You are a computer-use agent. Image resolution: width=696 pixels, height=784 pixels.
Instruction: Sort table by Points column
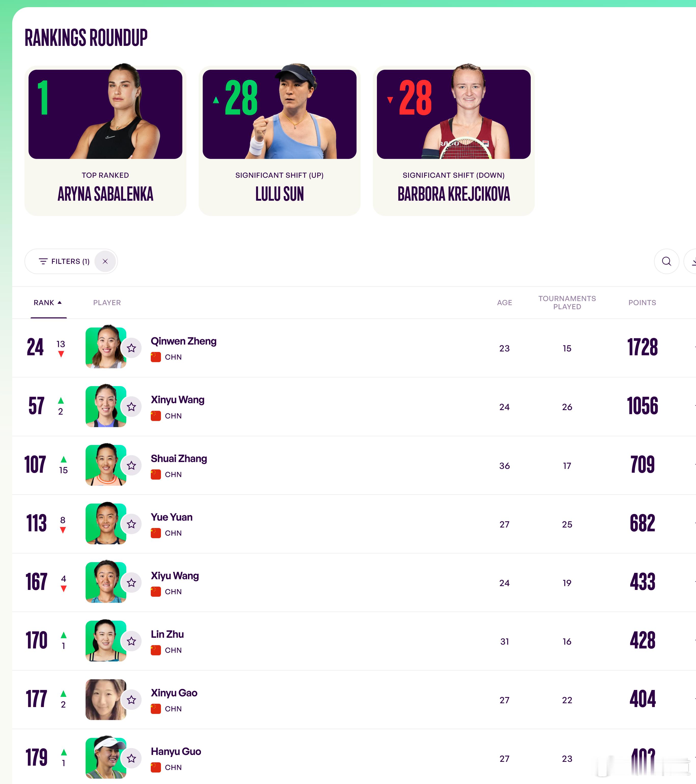coord(642,303)
